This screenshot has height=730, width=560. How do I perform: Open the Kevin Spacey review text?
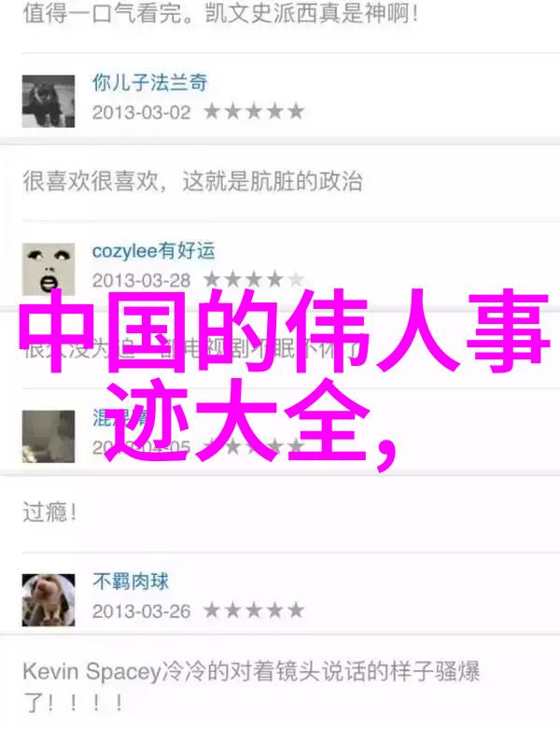coord(251,686)
